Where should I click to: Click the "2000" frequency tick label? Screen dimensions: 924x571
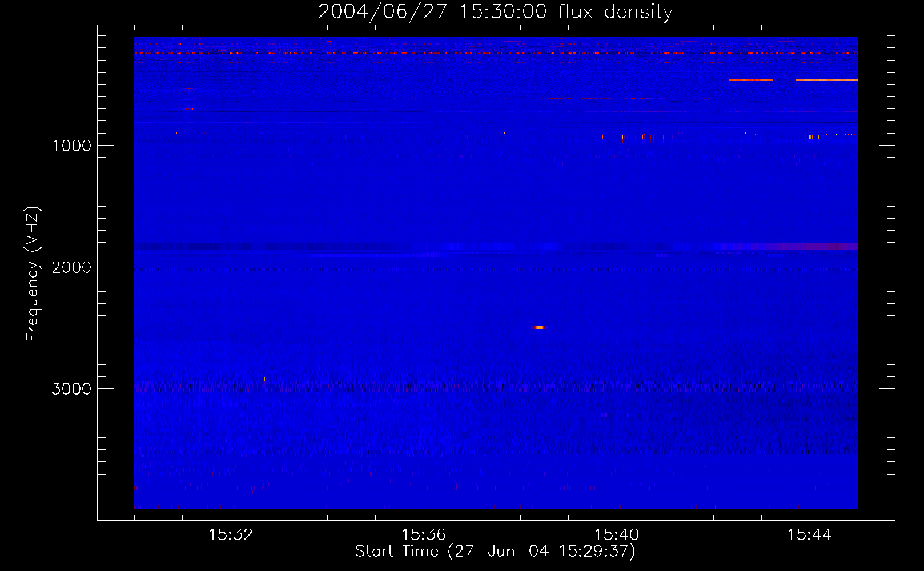click(71, 267)
